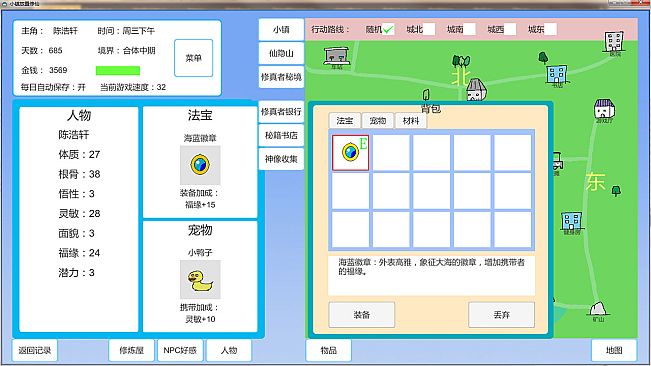Open the 菜单 menu button
Screen dimensions: 651x366
pyautogui.click(x=193, y=58)
